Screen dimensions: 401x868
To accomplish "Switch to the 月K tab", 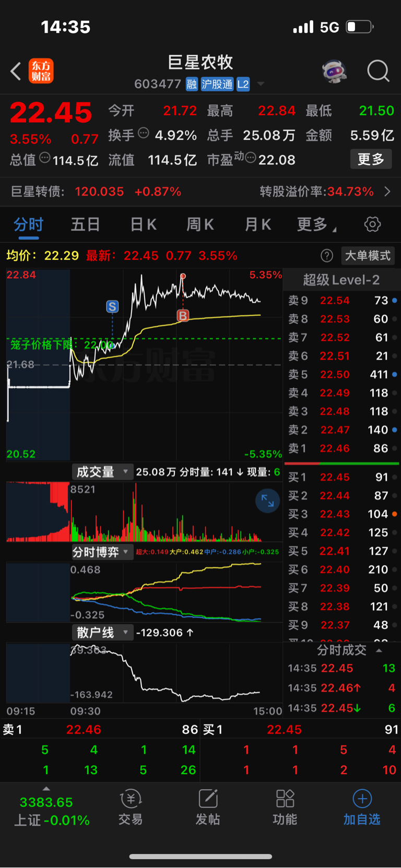I will pyautogui.click(x=257, y=224).
